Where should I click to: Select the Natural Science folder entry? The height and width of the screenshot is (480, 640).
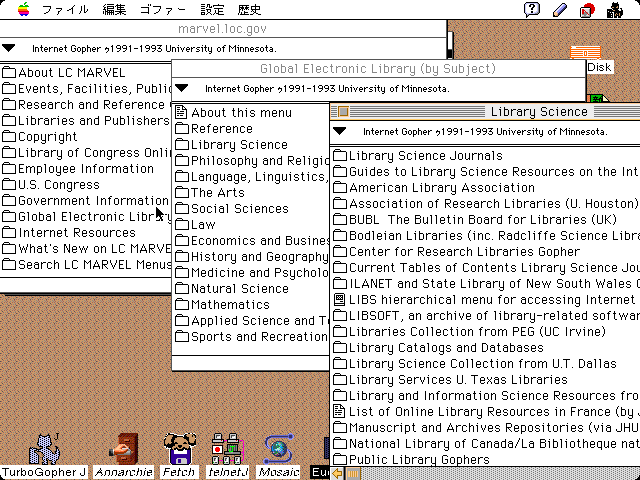[239, 289]
